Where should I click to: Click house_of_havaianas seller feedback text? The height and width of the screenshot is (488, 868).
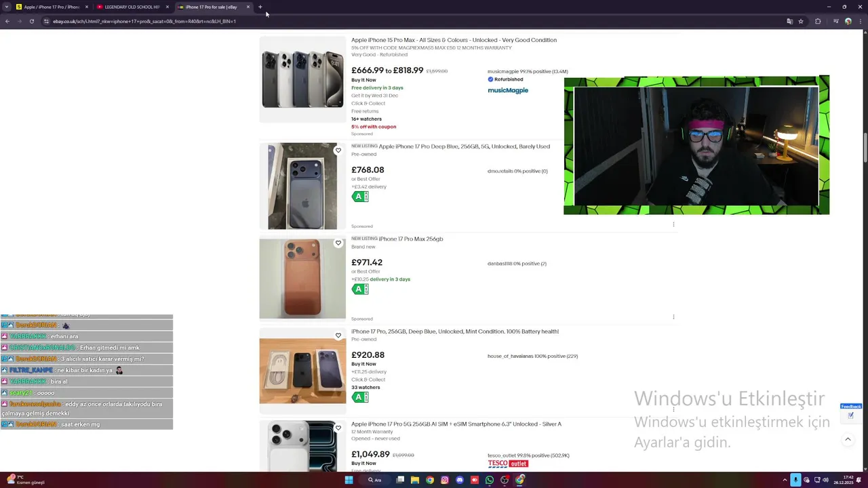click(532, 356)
